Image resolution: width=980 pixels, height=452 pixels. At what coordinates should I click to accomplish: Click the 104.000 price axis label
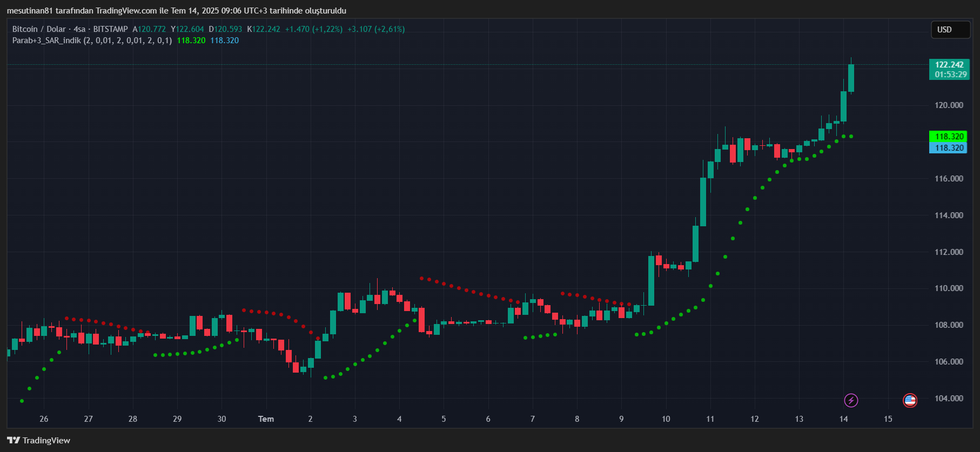949,399
